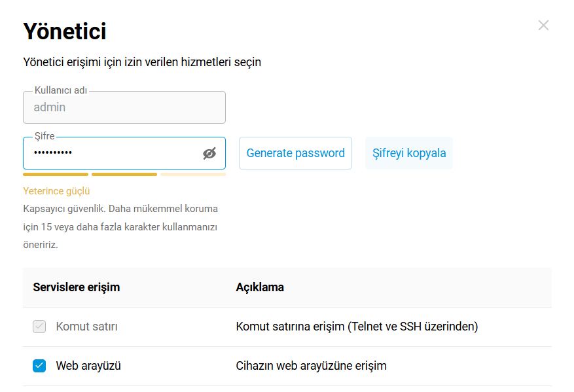Click the Servislere erişim column header
574x392 pixels.
[x=76, y=287]
